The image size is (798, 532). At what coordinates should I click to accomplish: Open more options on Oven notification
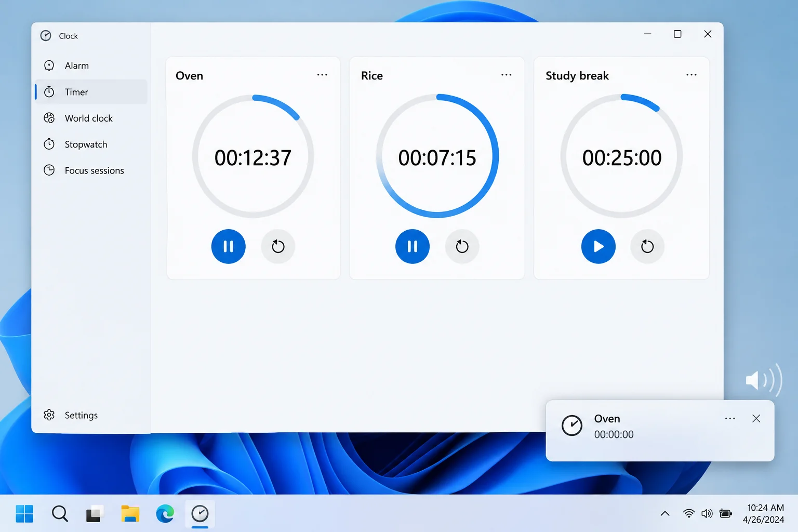730,419
